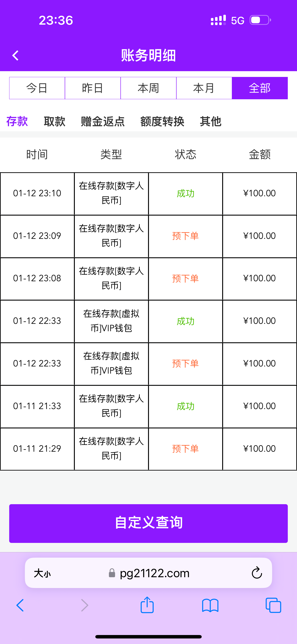297x644 pixels.
Task: Tap the Safari page reload icon
Action: [256, 573]
